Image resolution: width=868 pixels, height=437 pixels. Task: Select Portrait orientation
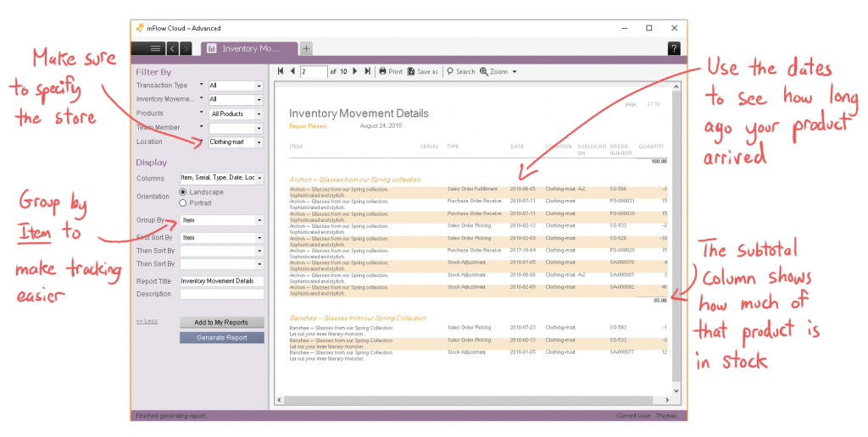coord(183,203)
